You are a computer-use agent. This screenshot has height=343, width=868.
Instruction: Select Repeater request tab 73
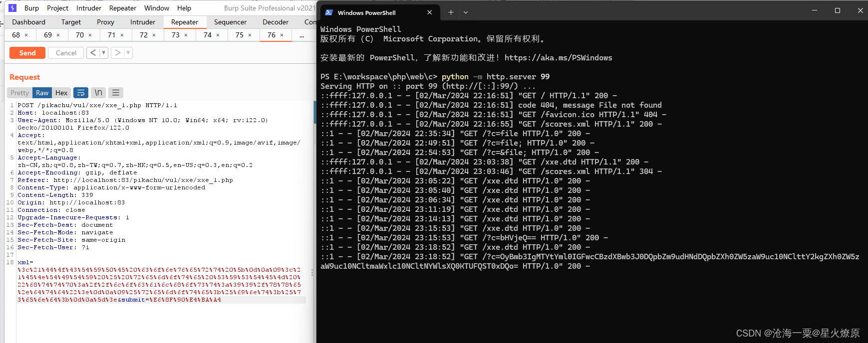[x=176, y=35]
